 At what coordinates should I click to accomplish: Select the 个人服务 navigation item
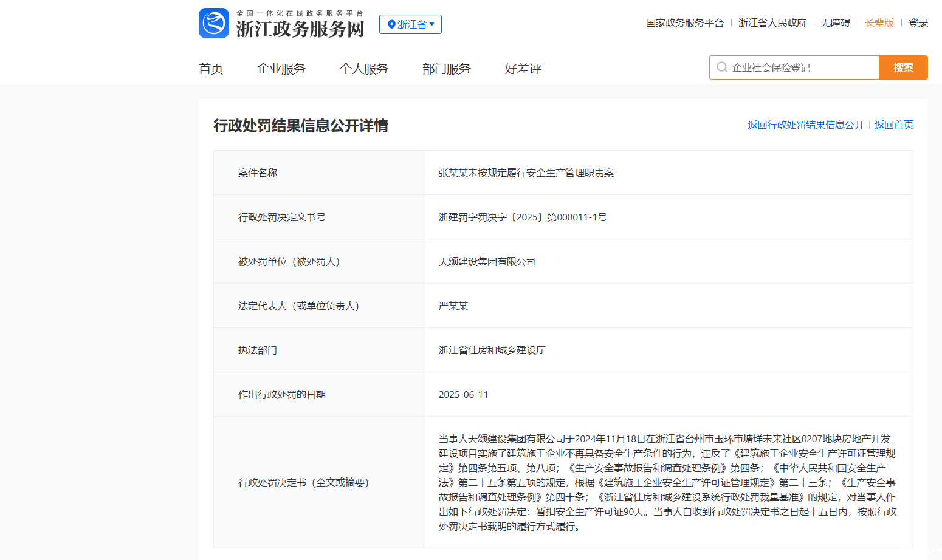click(x=363, y=69)
